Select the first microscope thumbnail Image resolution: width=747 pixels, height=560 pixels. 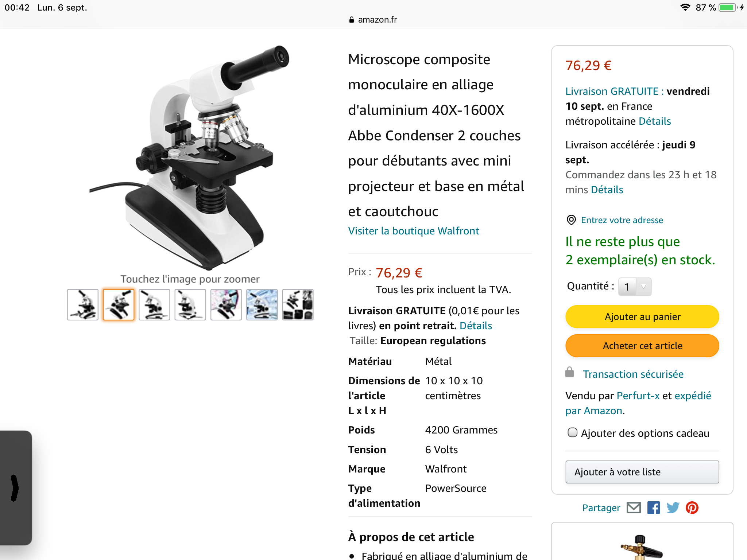click(83, 305)
